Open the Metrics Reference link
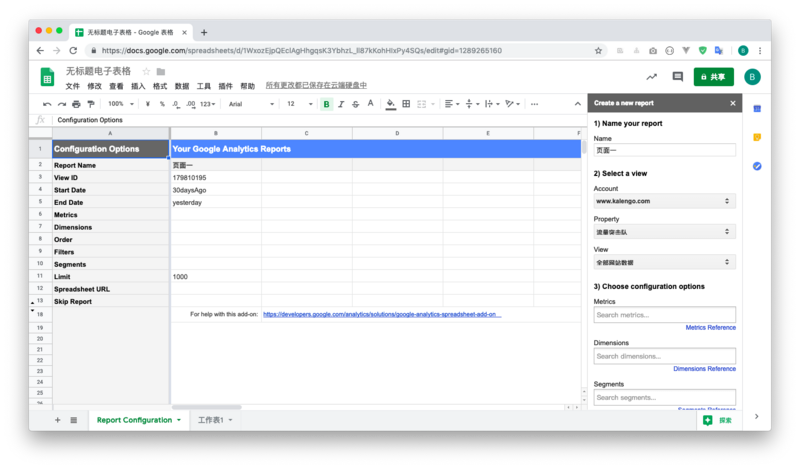 pyautogui.click(x=710, y=328)
